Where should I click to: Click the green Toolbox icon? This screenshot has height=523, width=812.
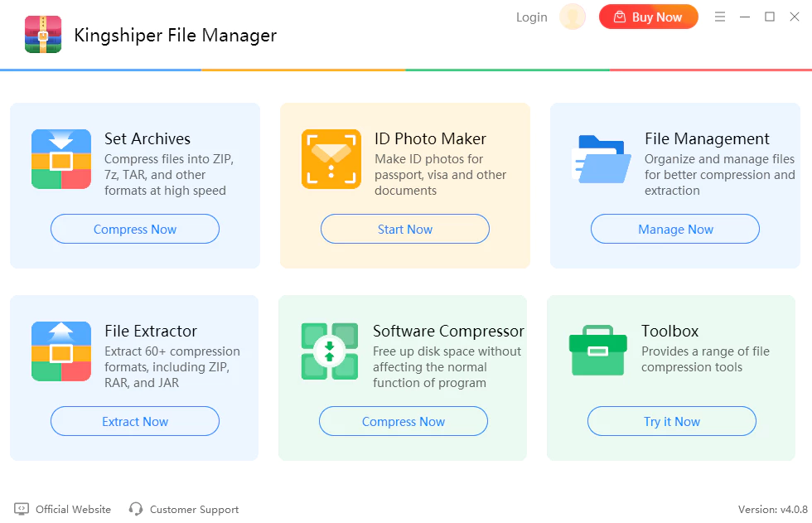click(x=598, y=350)
